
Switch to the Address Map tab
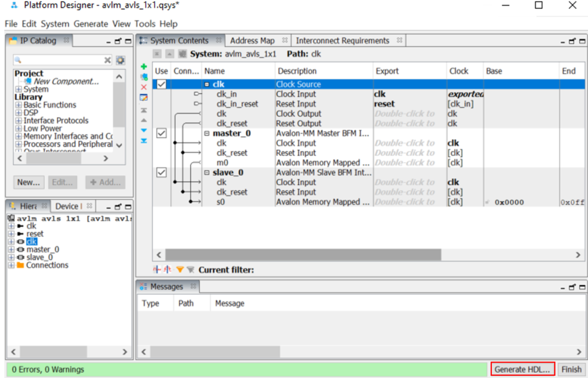coord(252,41)
